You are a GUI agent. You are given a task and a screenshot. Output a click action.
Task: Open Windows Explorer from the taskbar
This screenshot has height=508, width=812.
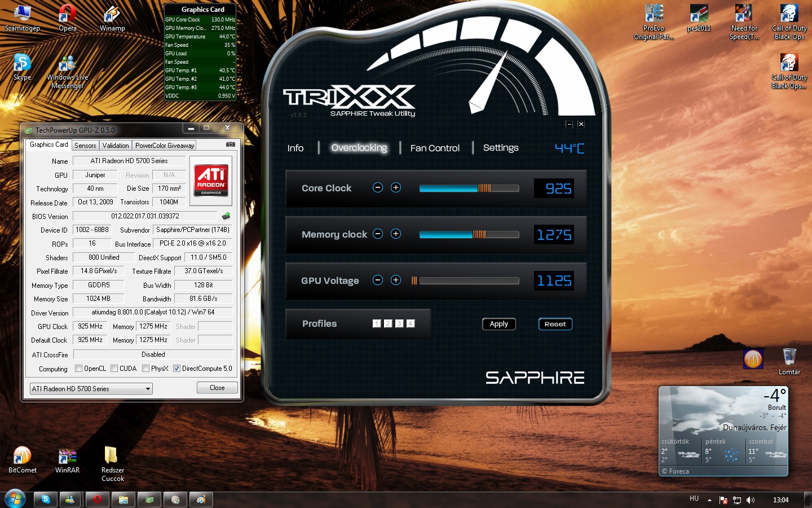[x=123, y=500]
